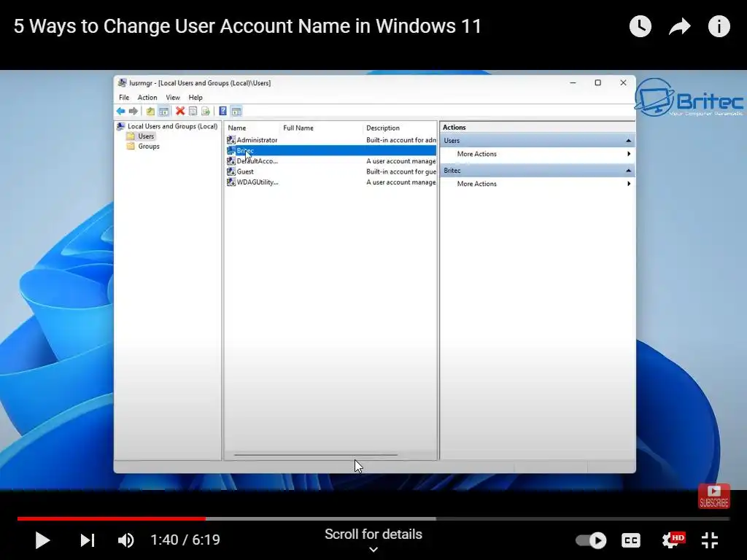Click 'Built-in account for adm' description

click(401, 140)
